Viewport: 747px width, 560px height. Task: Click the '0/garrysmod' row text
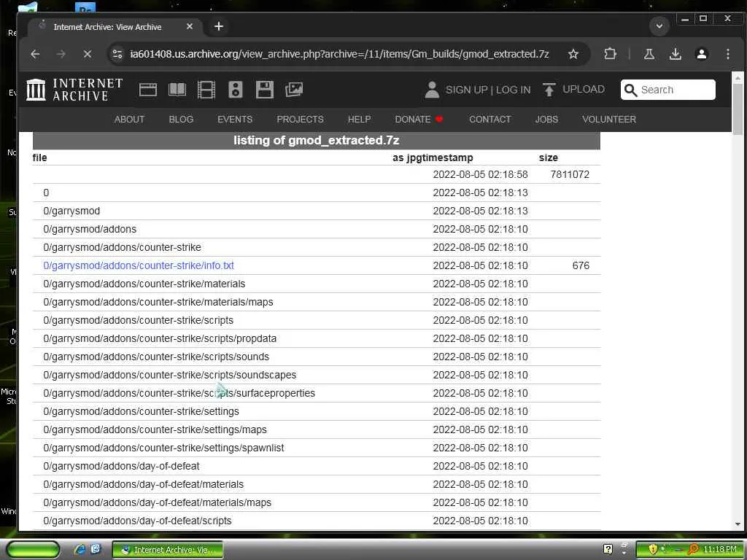click(71, 211)
